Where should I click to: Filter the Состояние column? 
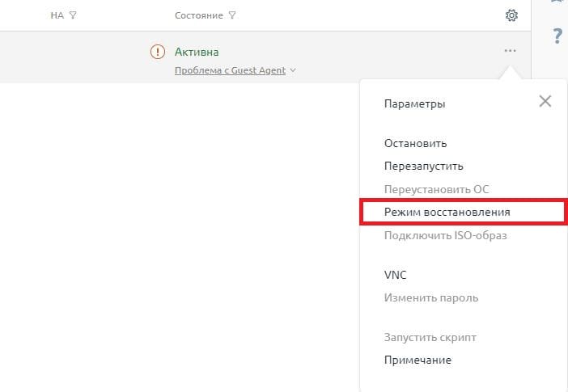(232, 15)
